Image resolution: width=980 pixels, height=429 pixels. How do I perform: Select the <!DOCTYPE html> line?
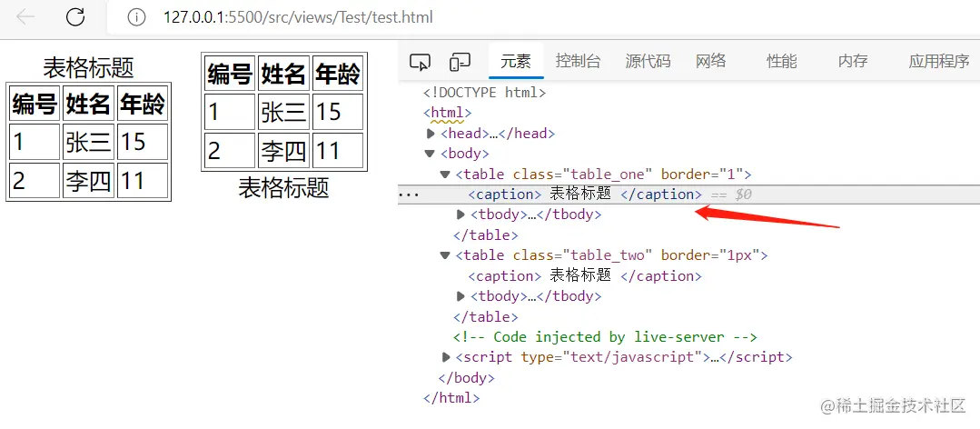pyautogui.click(x=485, y=93)
